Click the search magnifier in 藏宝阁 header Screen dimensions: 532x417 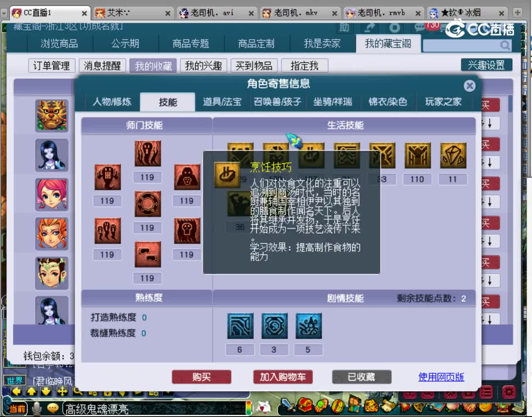coord(505,45)
